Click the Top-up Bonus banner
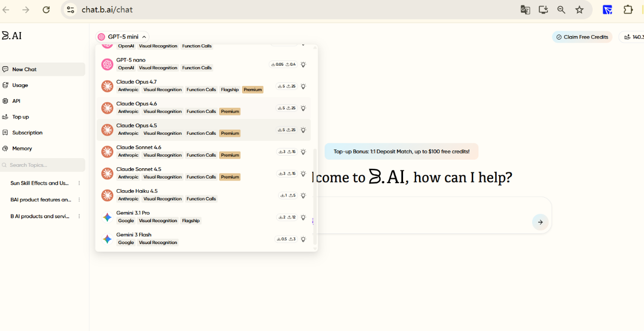The image size is (644, 331). [x=401, y=152]
